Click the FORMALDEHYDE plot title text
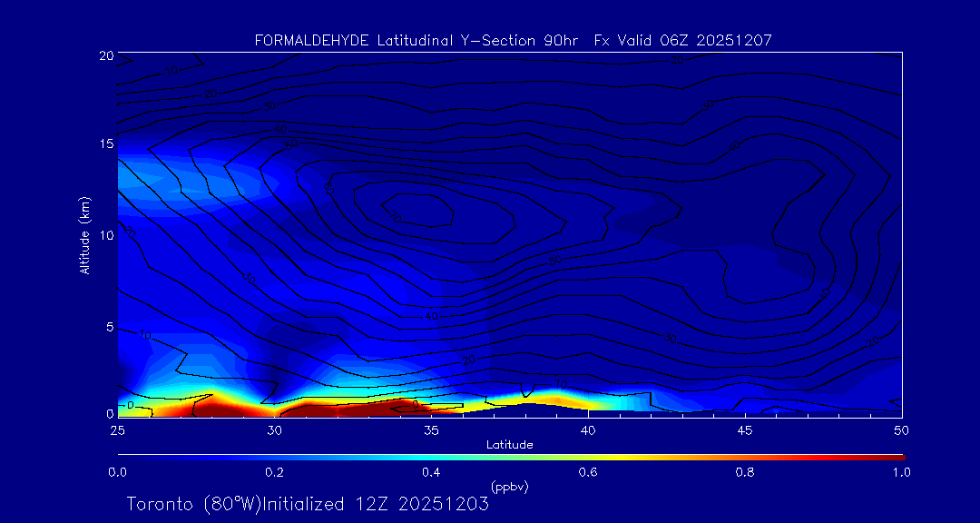980x523 pixels. (x=513, y=40)
